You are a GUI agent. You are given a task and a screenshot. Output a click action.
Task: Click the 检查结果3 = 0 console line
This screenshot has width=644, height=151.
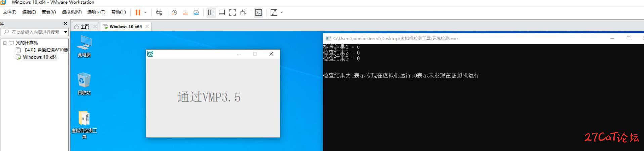341,59
